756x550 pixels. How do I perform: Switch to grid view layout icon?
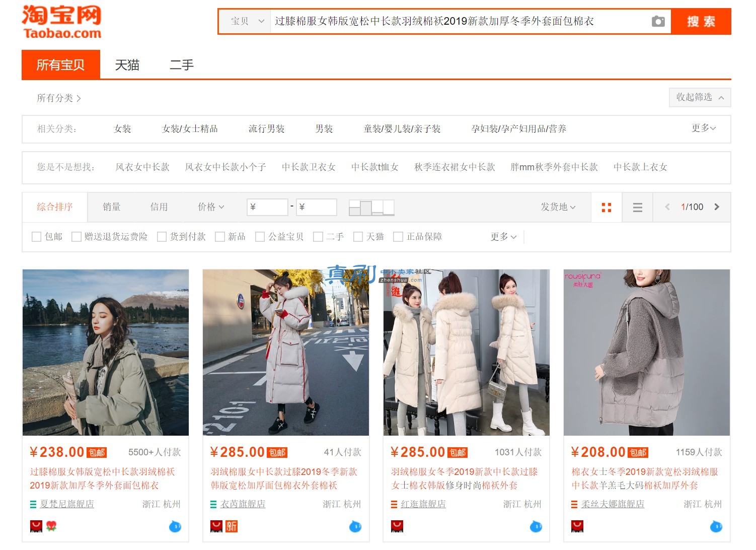click(607, 207)
